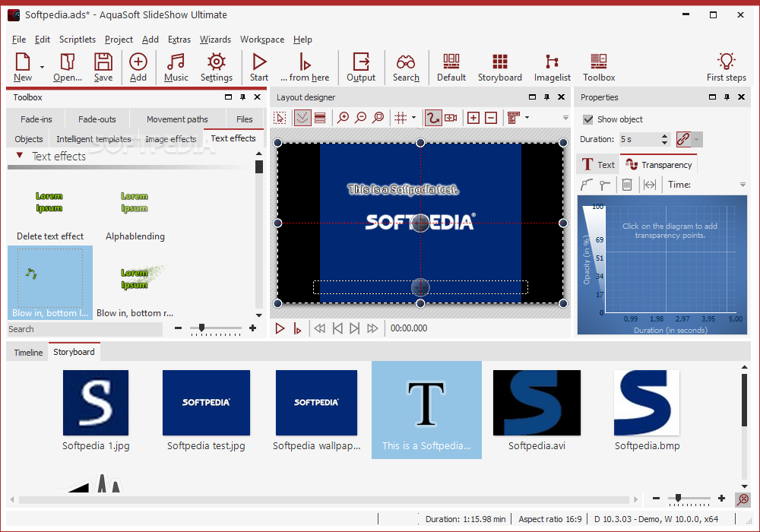Click the Add toolbar icon
The width and height of the screenshot is (760, 532).
tap(138, 68)
